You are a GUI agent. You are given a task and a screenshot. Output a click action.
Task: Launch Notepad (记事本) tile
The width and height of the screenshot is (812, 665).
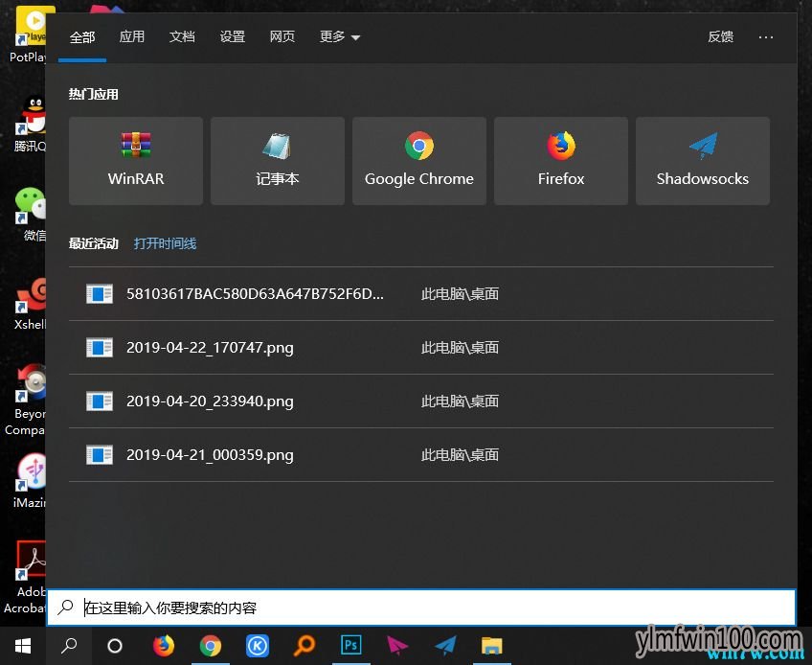[x=278, y=161]
